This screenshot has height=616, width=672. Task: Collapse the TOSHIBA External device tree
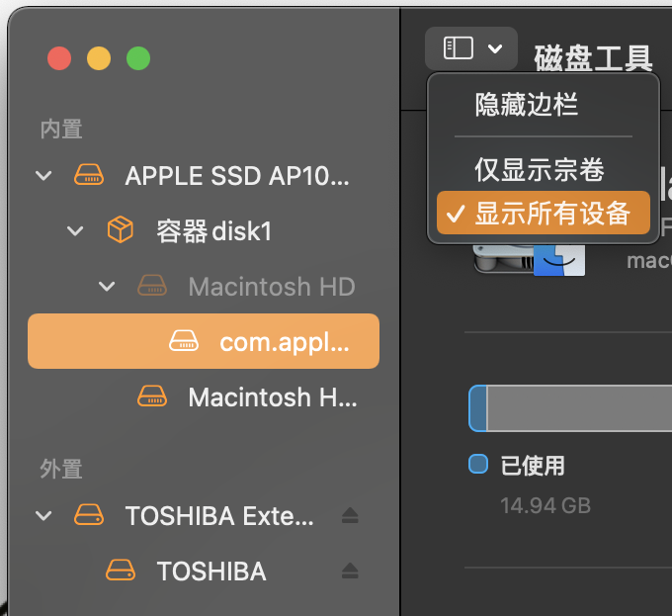[43, 515]
